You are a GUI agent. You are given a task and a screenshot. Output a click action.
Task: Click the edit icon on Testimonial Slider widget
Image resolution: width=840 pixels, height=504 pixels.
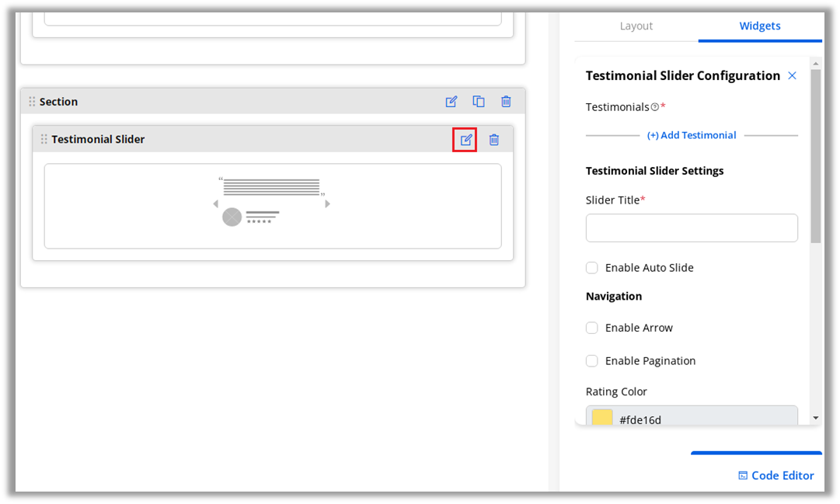coord(465,140)
